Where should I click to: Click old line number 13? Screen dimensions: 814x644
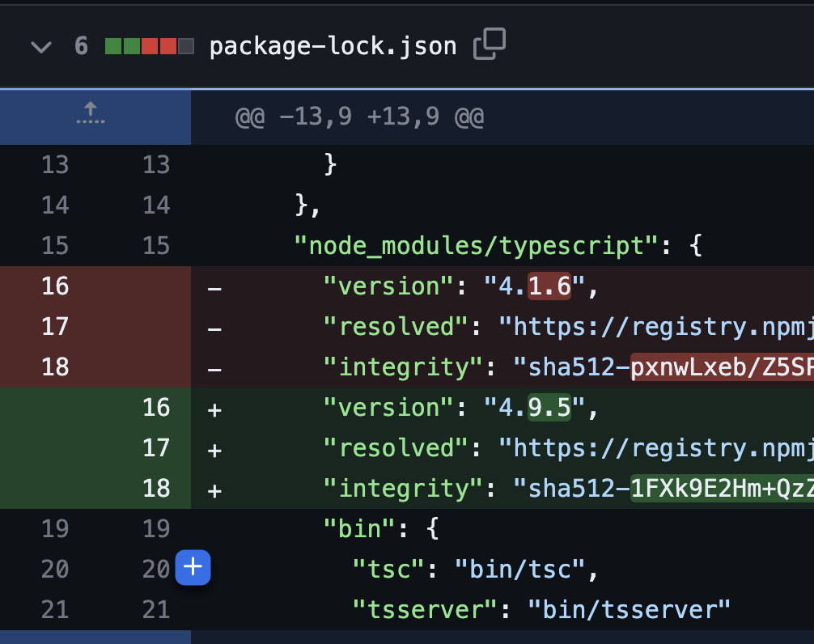(x=55, y=164)
